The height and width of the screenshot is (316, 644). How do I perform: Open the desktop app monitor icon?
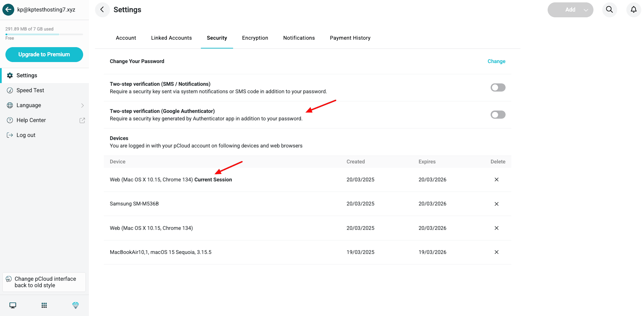pyautogui.click(x=13, y=305)
